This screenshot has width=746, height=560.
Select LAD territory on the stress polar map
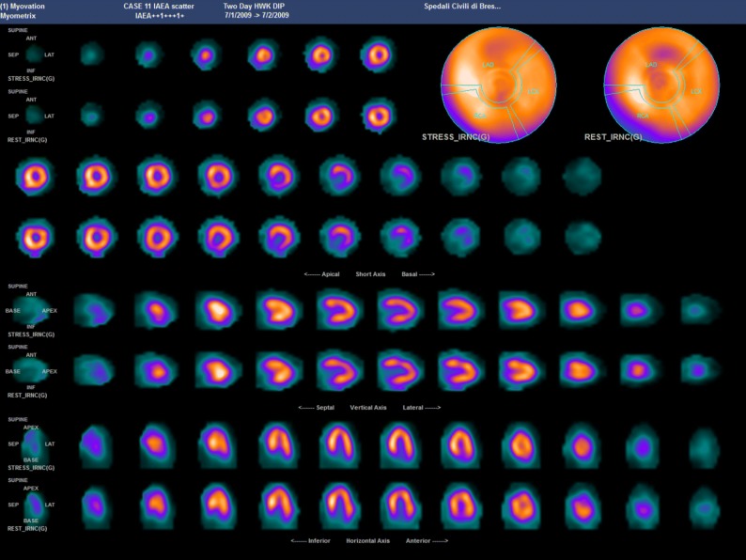[x=489, y=64]
